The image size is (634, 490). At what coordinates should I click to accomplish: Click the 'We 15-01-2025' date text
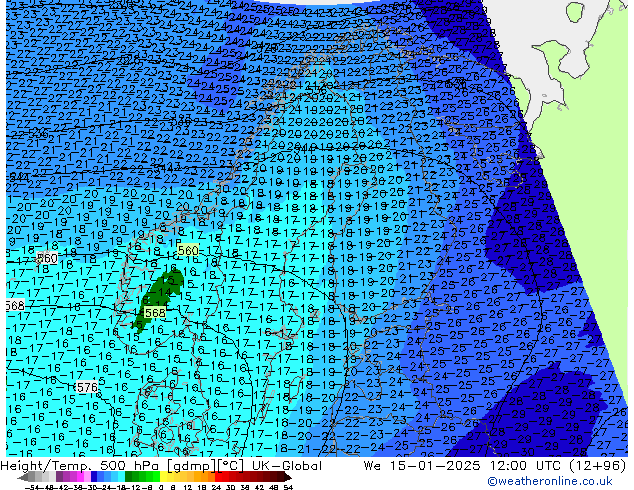point(423,466)
